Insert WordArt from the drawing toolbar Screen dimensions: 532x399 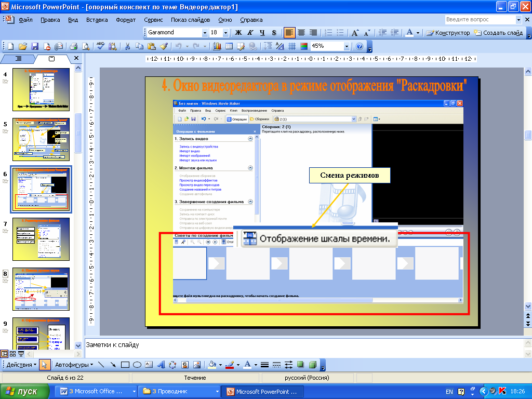(161, 365)
